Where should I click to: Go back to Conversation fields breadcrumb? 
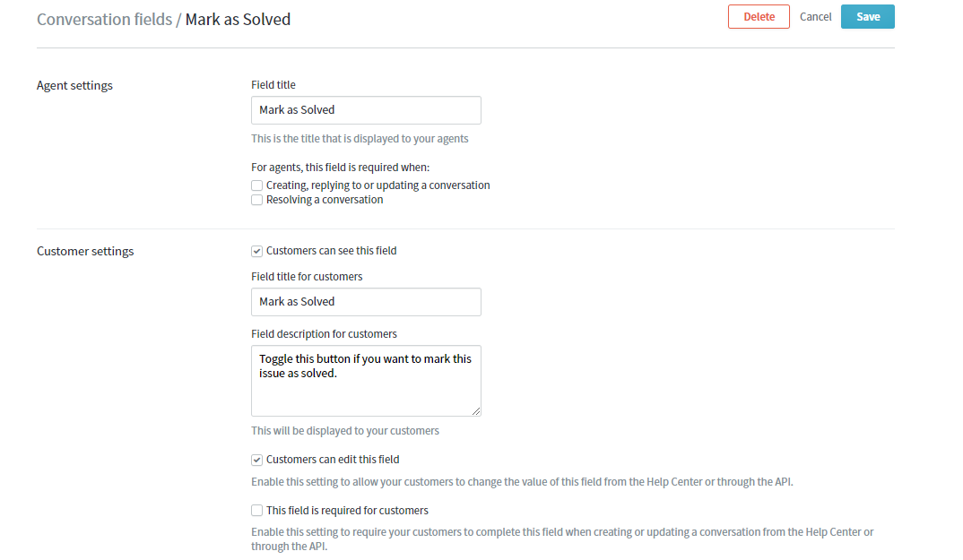click(x=104, y=19)
